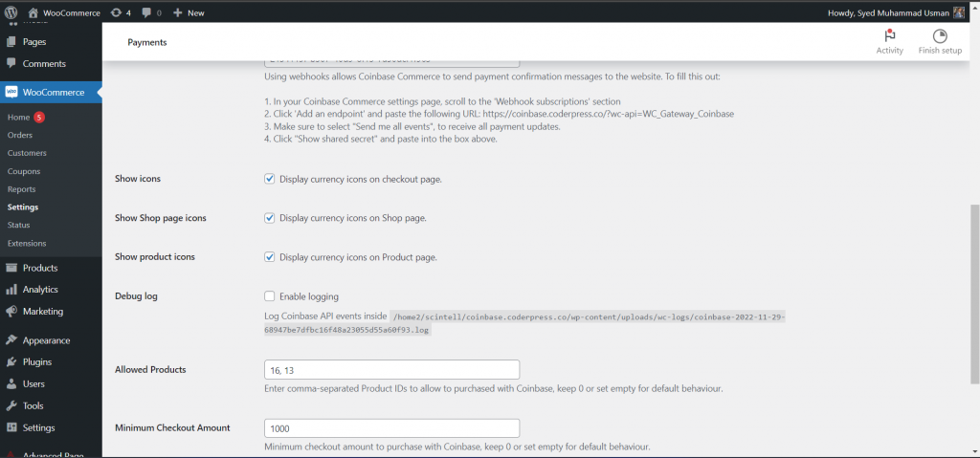Go to WooCommerce Extensions page

[x=27, y=243]
